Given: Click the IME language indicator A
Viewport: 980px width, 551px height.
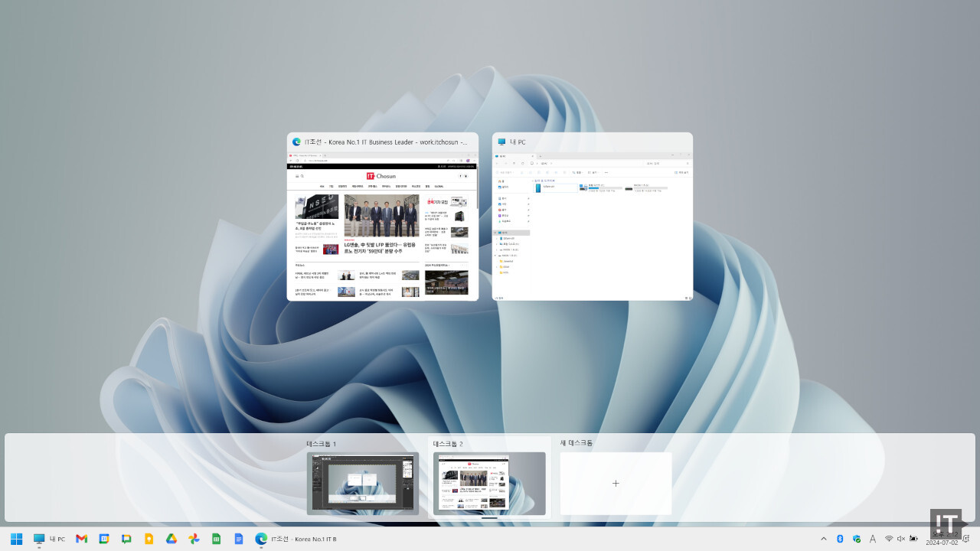Looking at the screenshot, I should [872, 539].
